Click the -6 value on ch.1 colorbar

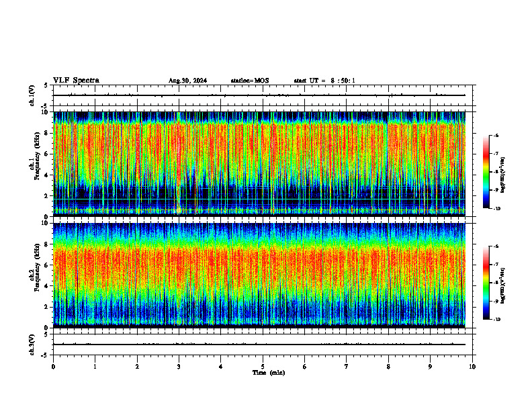(x=496, y=135)
